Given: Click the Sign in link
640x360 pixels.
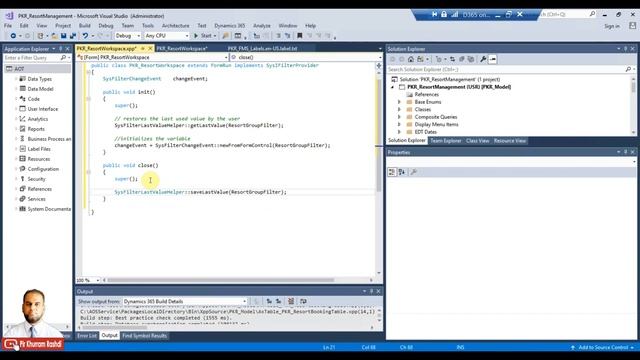Looking at the screenshot, I should 612,26.
